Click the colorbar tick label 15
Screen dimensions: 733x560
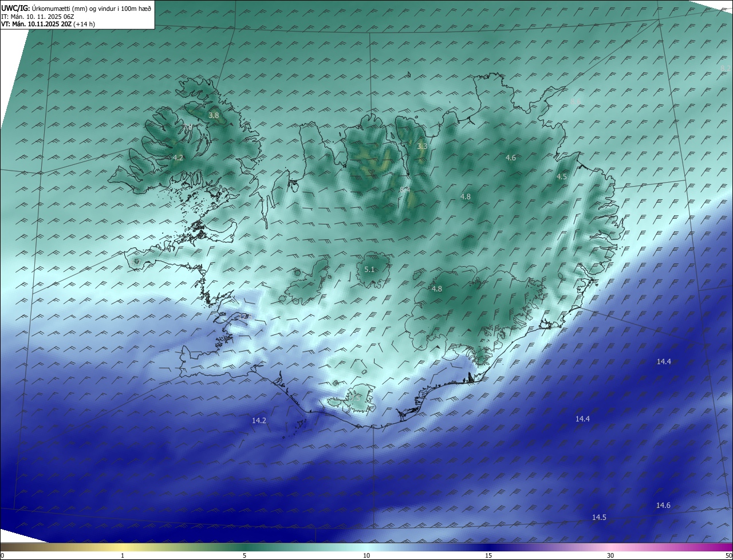488,555
